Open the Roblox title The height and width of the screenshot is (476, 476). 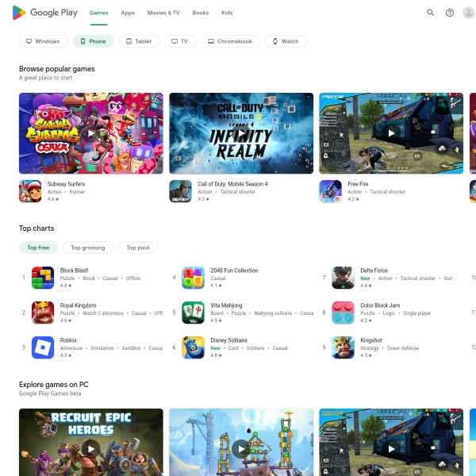(x=68, y=340)
